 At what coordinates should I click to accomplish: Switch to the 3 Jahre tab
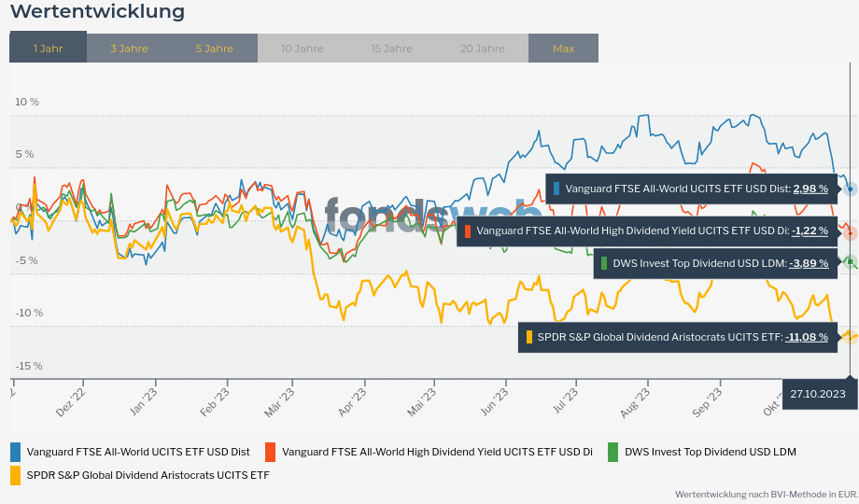[x=129, y=49]
